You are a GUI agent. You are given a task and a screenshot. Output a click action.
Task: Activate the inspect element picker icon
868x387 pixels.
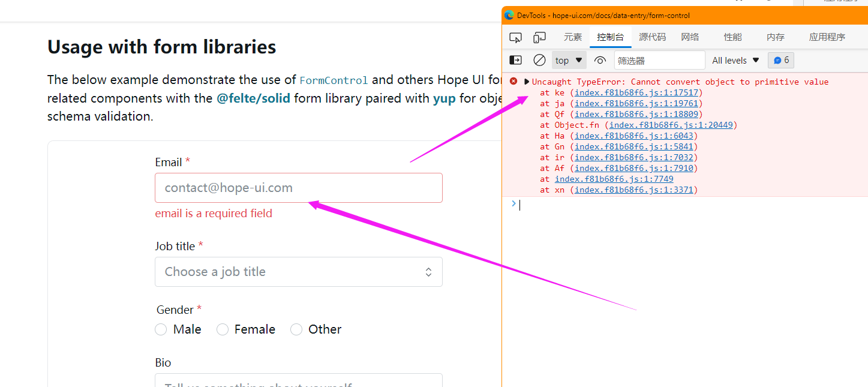coord(515,37)
